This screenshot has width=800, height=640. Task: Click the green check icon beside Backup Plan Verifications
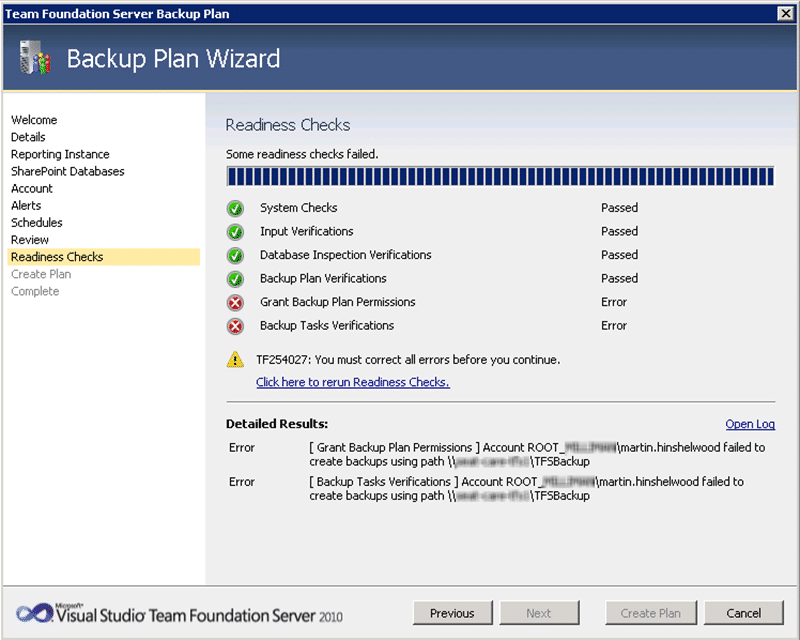tap(235, 279)
